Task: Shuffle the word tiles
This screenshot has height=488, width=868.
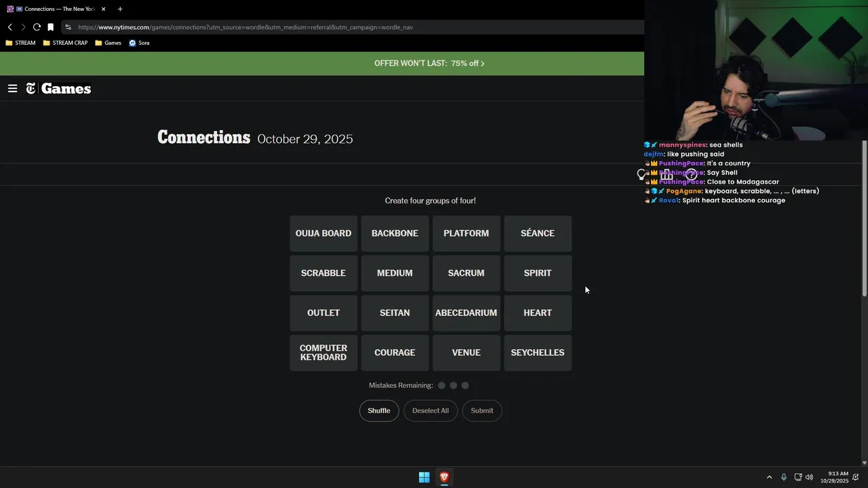Action: [379, 411]
